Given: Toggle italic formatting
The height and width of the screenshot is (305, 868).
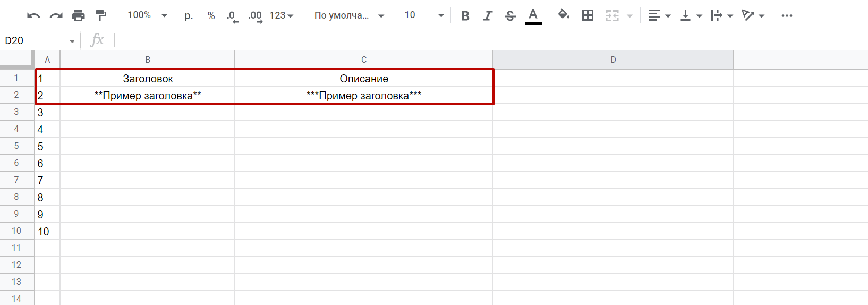Looking at the screenshot, I should tap(488, 15).
